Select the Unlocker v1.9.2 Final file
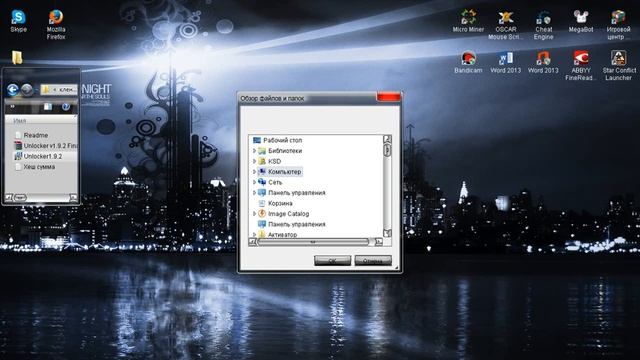The height and width of the screenshot is (360, 640). 46,146
